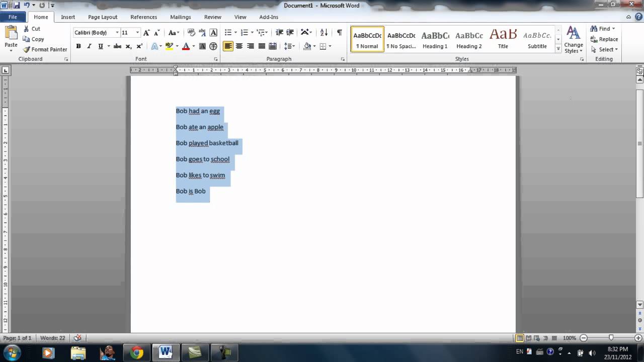Justify the paragraph text

tap(262, 46)
